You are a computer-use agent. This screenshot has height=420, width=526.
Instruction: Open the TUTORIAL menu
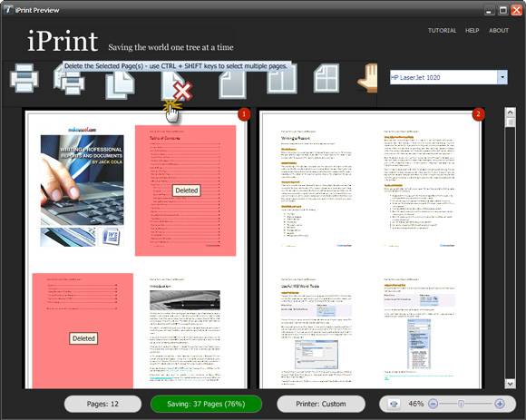(x=443, y=31)
